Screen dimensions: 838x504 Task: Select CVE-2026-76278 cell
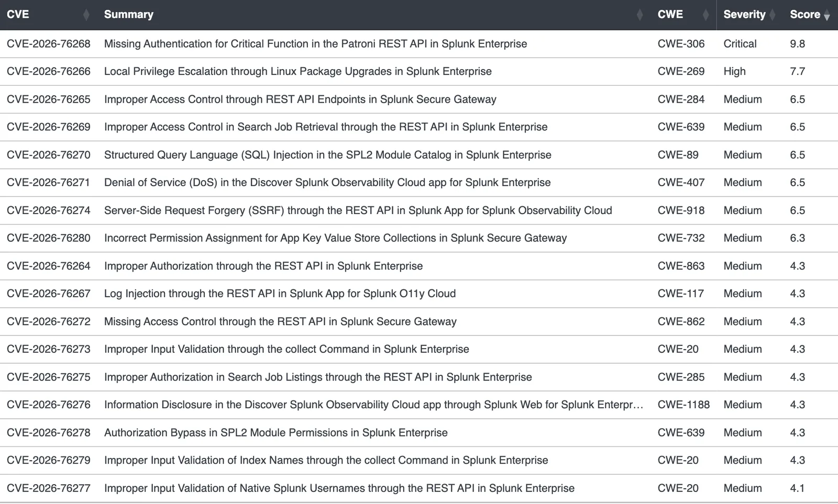pyautogui.click(x=49, y=433)
